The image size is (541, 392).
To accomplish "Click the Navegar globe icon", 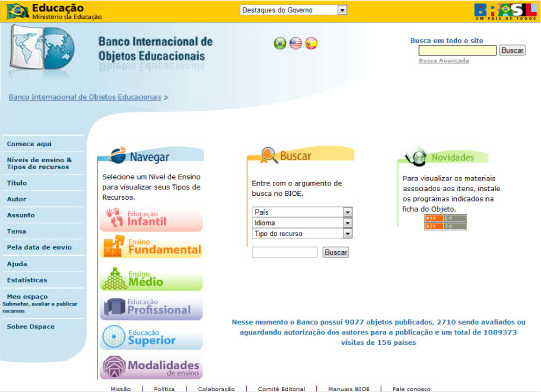I will (118, 155).
